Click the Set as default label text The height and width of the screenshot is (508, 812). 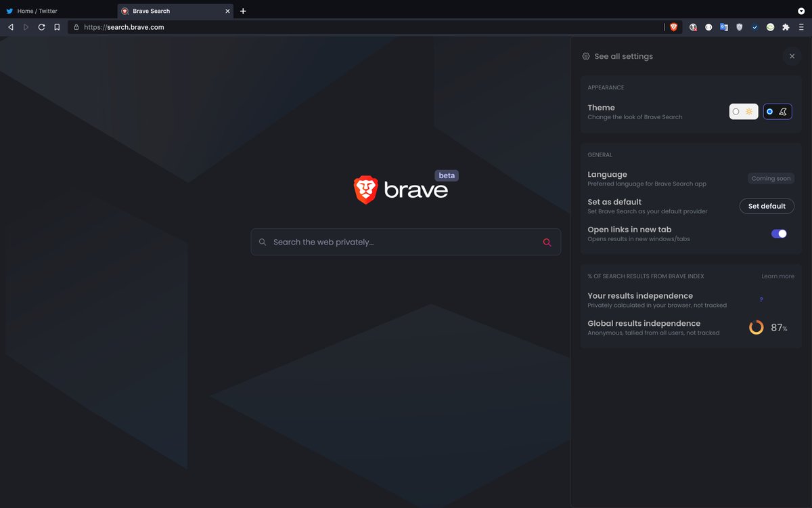(x=614, y=202)
